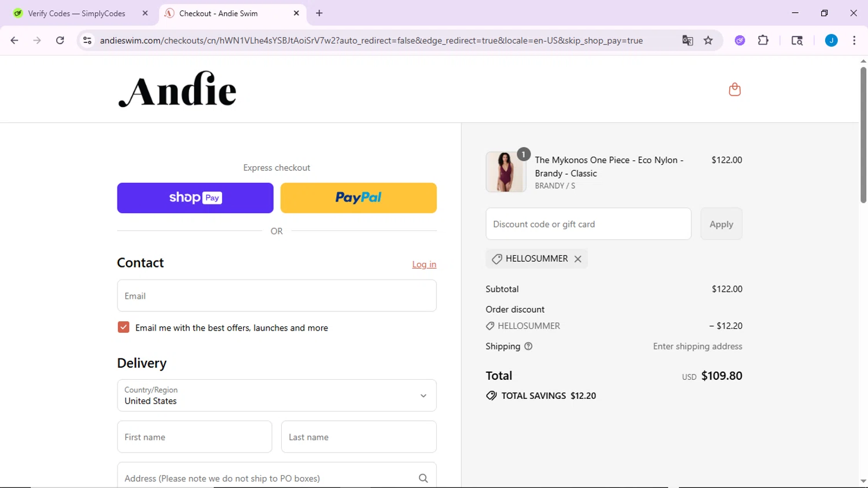The image size is (868, 488).
Task: Open the shopping bag cart icon
Action: [734, 89]
